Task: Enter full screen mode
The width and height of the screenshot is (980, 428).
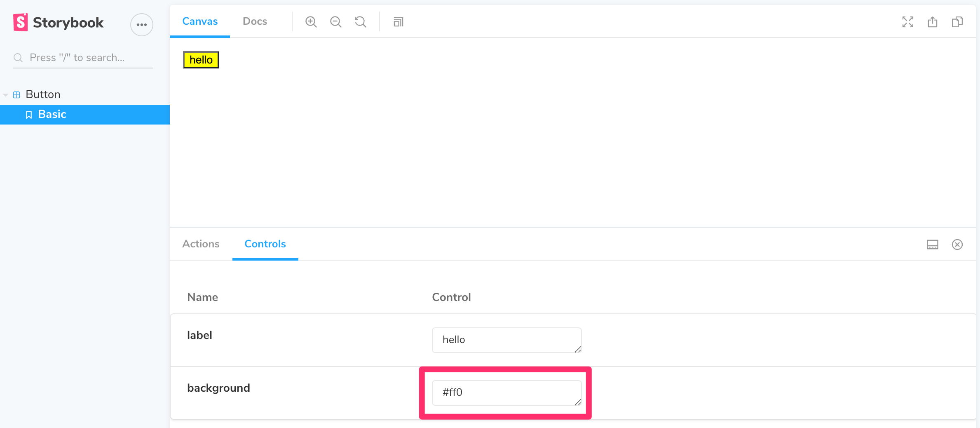Action: pos(907,22)
